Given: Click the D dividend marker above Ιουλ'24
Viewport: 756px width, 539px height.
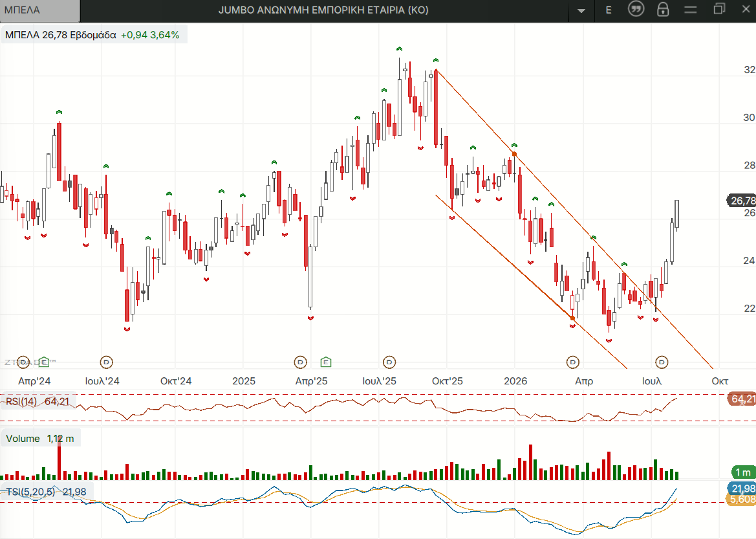Looking at the screenshot, I should pyautogui.click(x=106, y=362).
